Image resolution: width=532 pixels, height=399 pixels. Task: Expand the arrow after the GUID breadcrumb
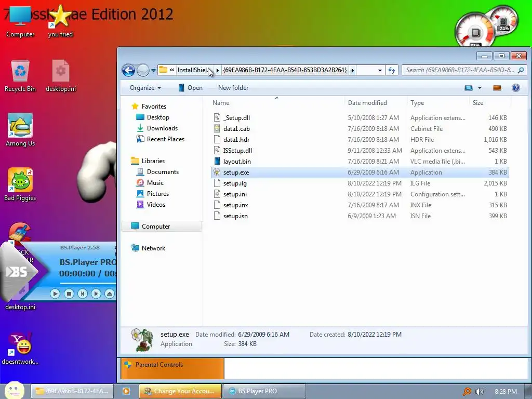353,70
